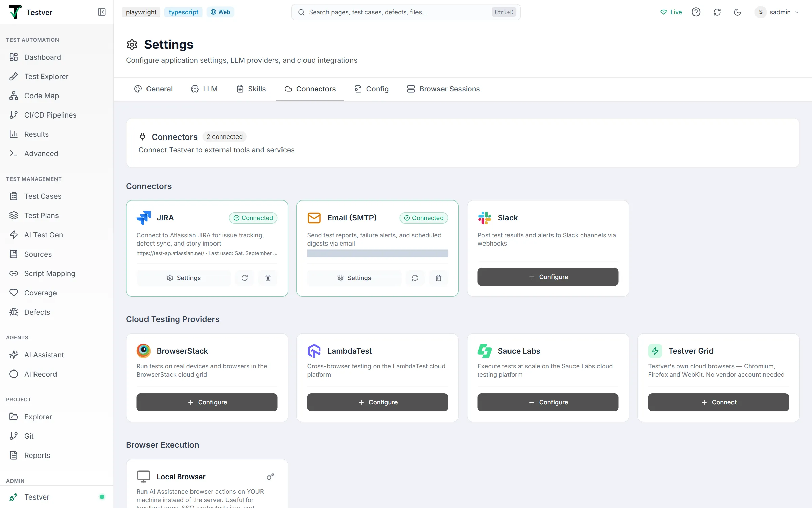
Task: Go to Code Map
Action: point(57,96)
